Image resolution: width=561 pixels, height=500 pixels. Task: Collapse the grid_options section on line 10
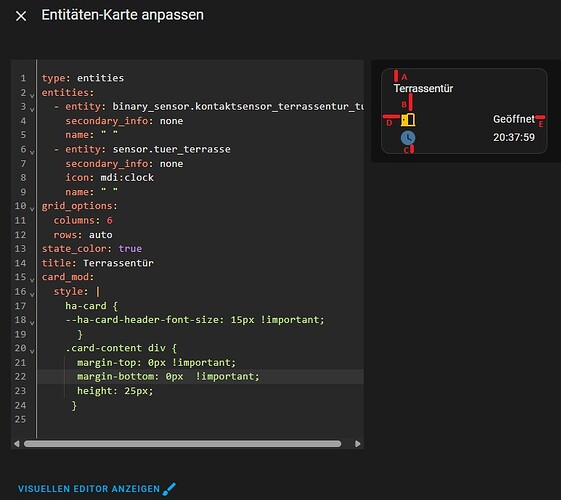(x=32, y=209)
